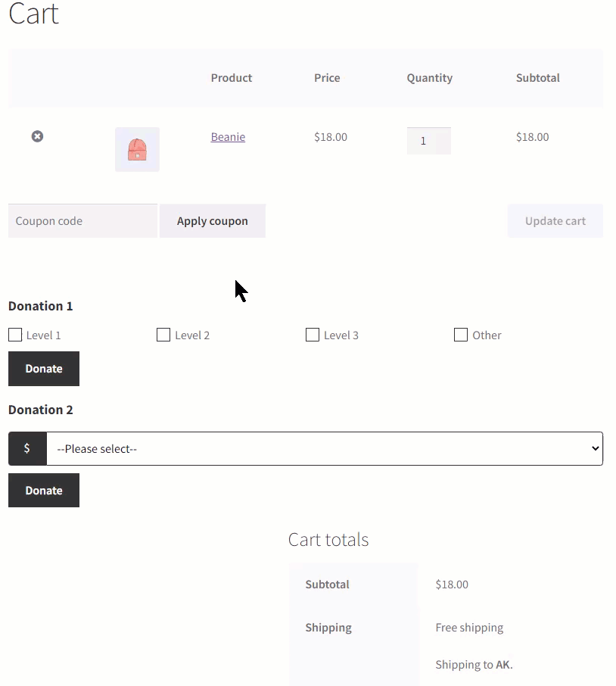Click the Cart totals heading
This screenshot has height=686, width=616.
tap(328, 540)
